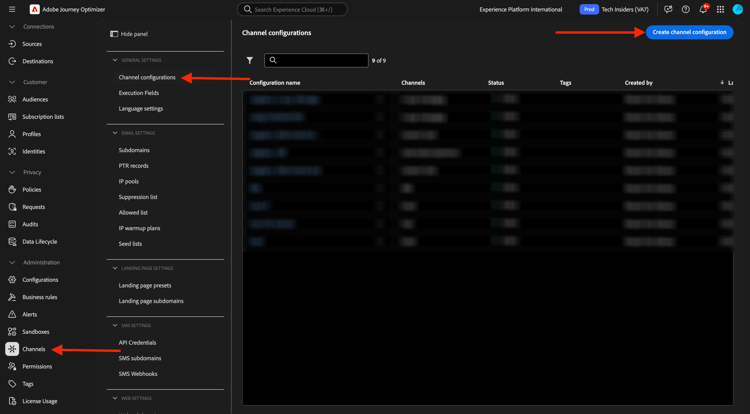750x414 pixels.
Task: Click Experience Platform International text
Action: coord(521,10)
